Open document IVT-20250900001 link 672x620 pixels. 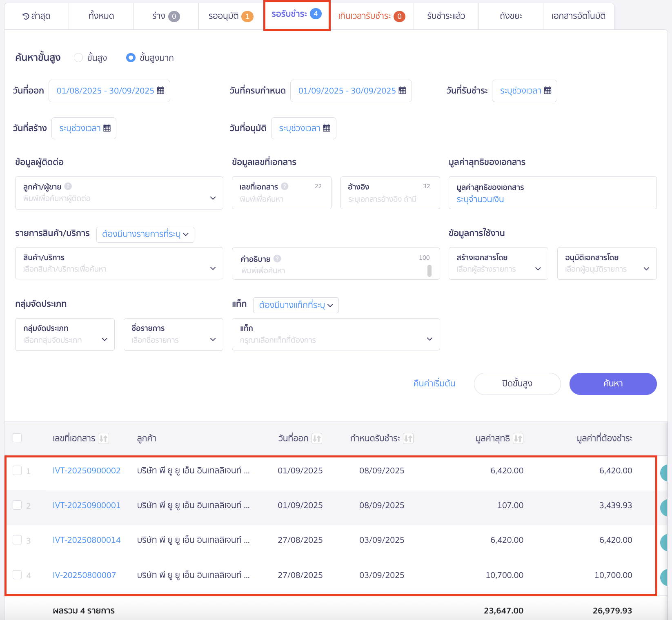pyautogui.click(x=87, y=505)
